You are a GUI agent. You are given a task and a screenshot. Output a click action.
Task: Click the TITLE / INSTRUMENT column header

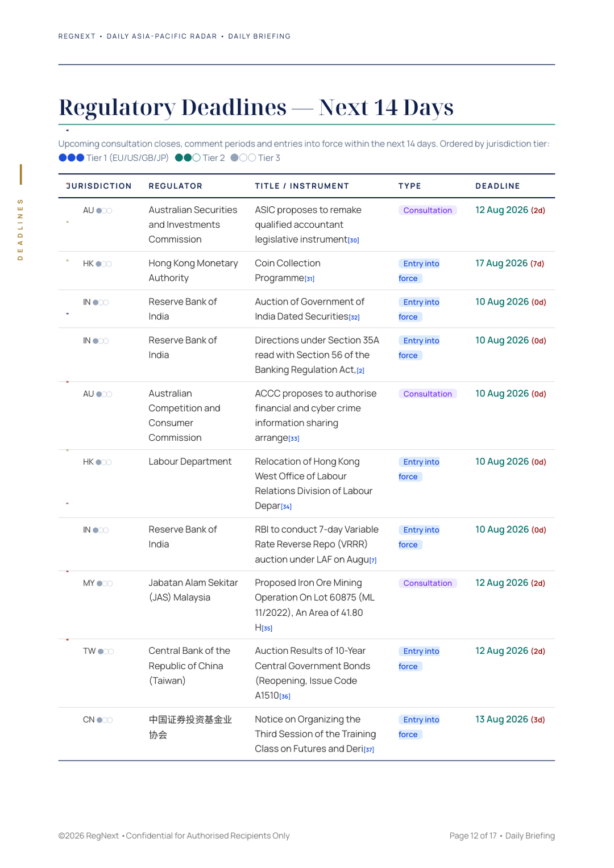[x=302, y=186]
